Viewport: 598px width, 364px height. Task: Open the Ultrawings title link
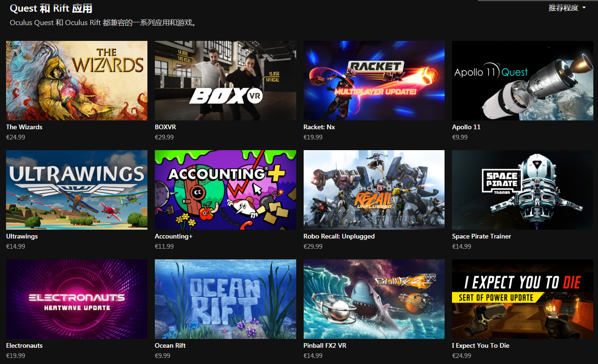(22, 236)
